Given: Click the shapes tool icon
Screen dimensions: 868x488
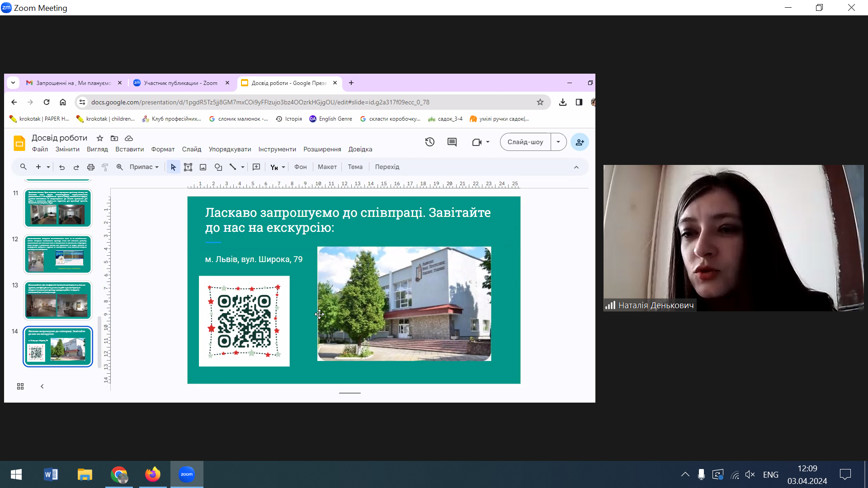Looking at the screenshot, I should click(218, 167).
